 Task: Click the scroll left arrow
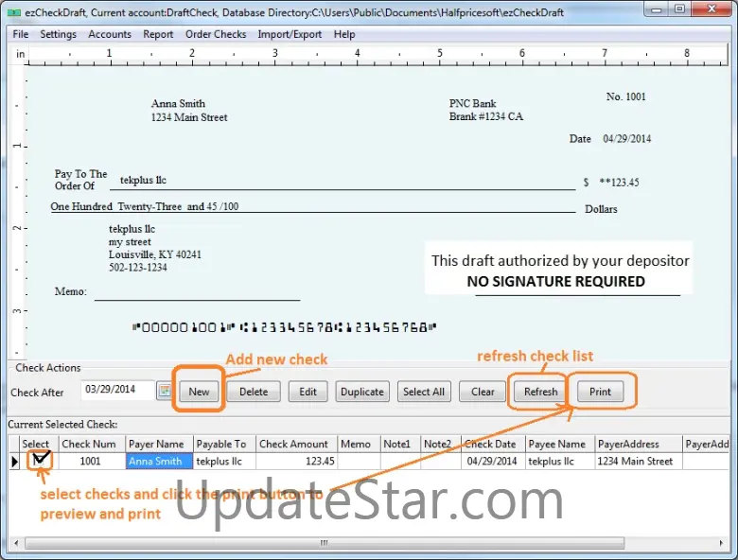pos(16,543)
